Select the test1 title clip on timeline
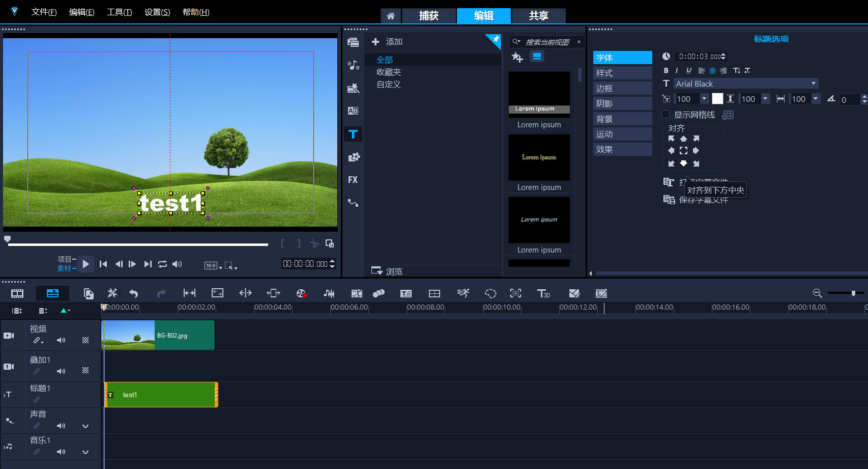Screen dimensions: 868x469 161,395
